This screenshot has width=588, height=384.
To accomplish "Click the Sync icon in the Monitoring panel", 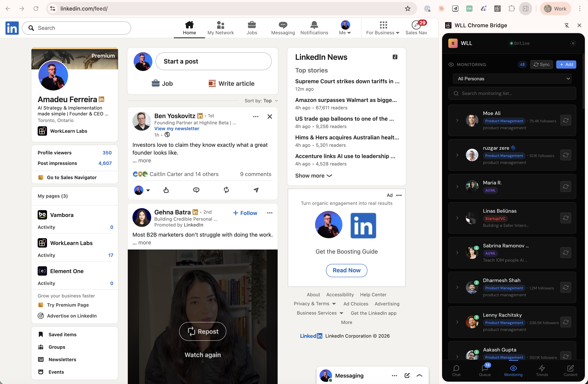I will coord(542,64).
